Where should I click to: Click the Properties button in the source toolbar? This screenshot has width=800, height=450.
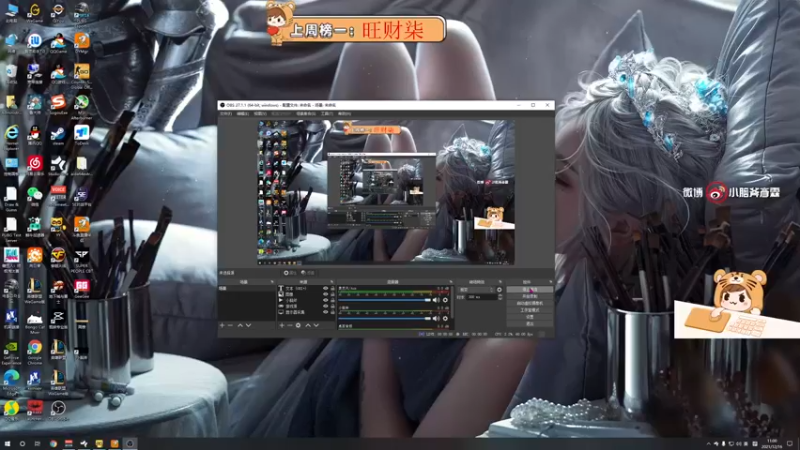(290, 272)
